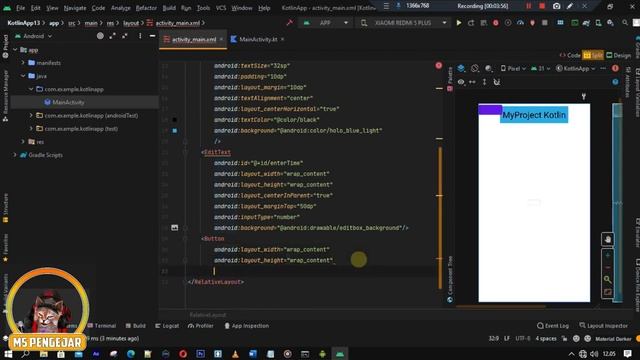This screenshot has height=360, width=640.
Task: Open the Event Log
Action: click(x=553, y=326)
